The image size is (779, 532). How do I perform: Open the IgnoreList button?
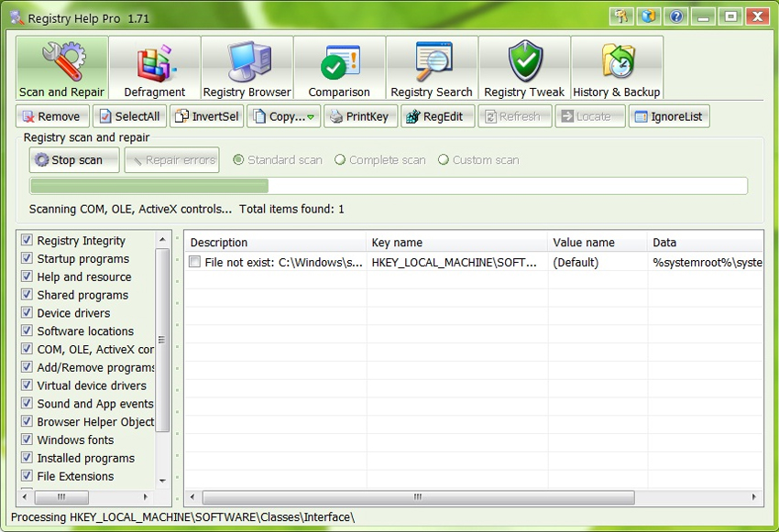pyautogui.click(x=668, y=117)
